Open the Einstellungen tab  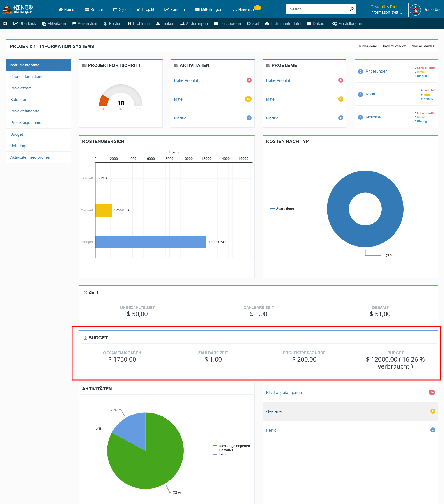click(x=347, y=24)
